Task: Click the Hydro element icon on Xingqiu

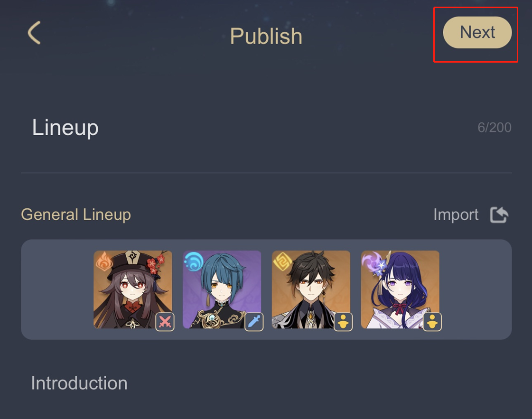Action: coord(194,261)
